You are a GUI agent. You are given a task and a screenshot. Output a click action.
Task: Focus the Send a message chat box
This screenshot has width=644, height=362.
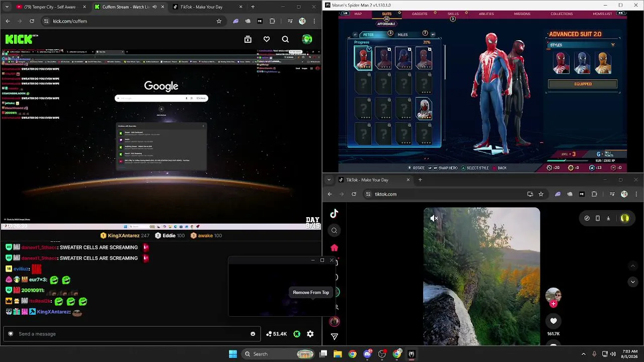point(131,334)
